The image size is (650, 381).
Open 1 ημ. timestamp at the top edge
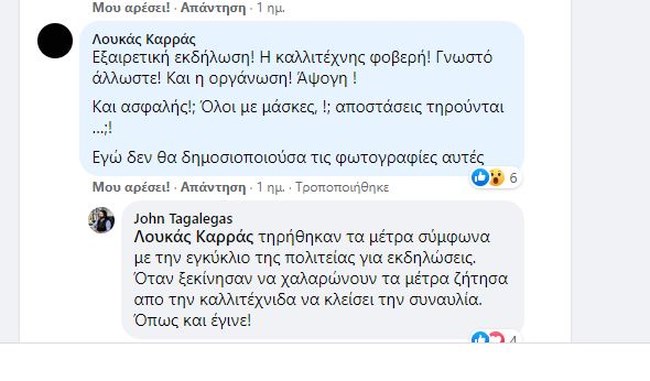[x=271, y=7]
